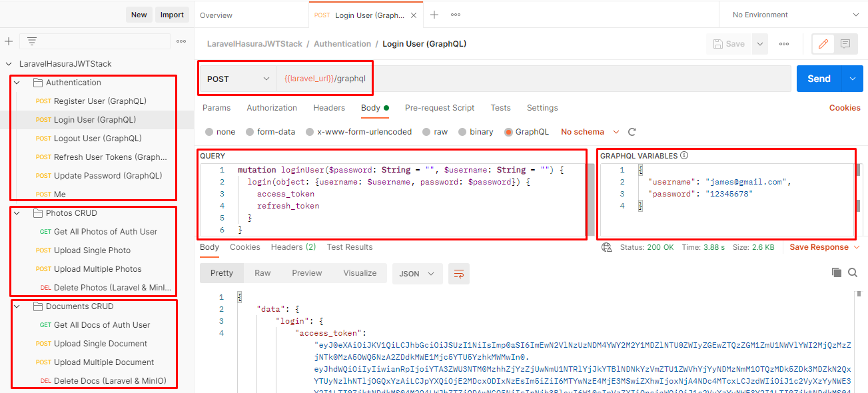Open the POST method dropdown

(238, 79)
